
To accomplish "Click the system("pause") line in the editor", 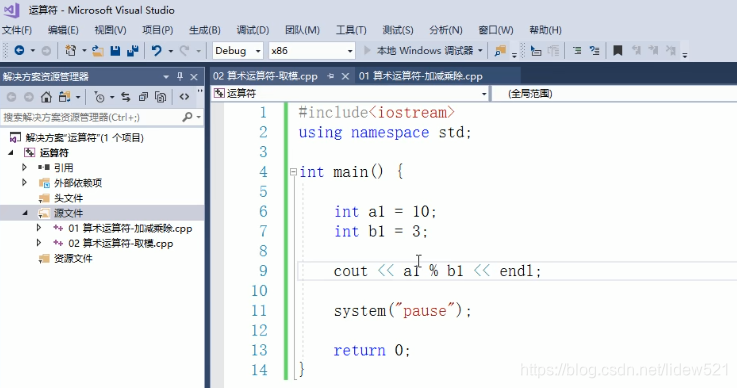I will click(402, 311).
